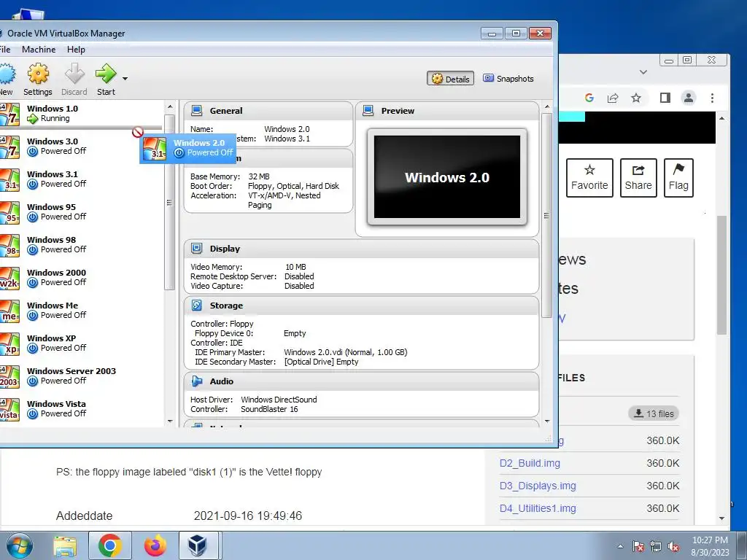Open the File menu
The height and width of the screenshot is (560, 747).
pyautogui.click(x=5, y=50)
